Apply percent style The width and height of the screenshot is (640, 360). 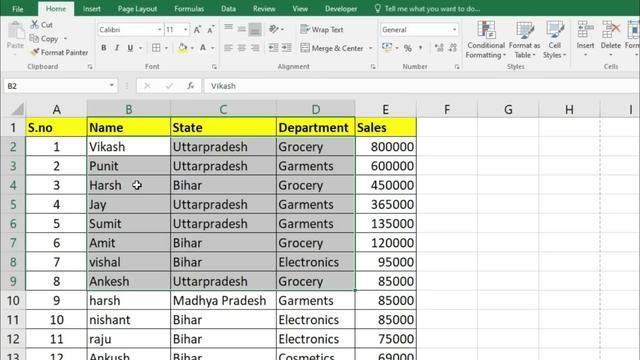pos(407,48)
